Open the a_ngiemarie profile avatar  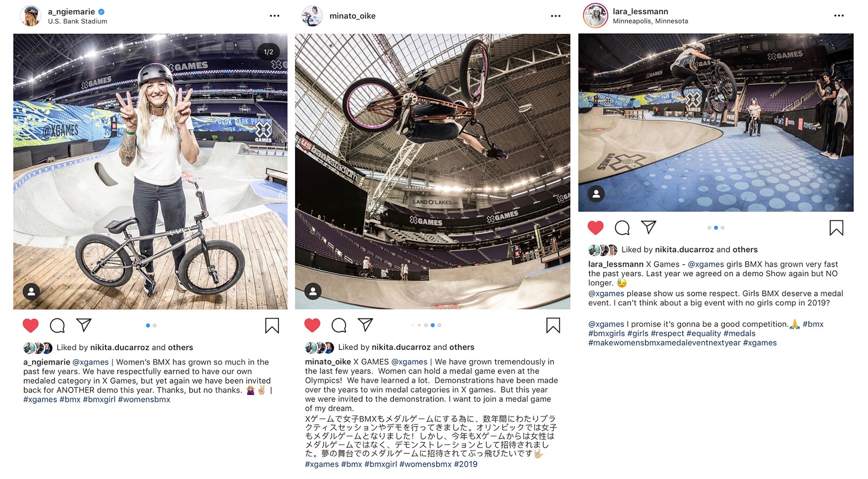coord(30,16)
